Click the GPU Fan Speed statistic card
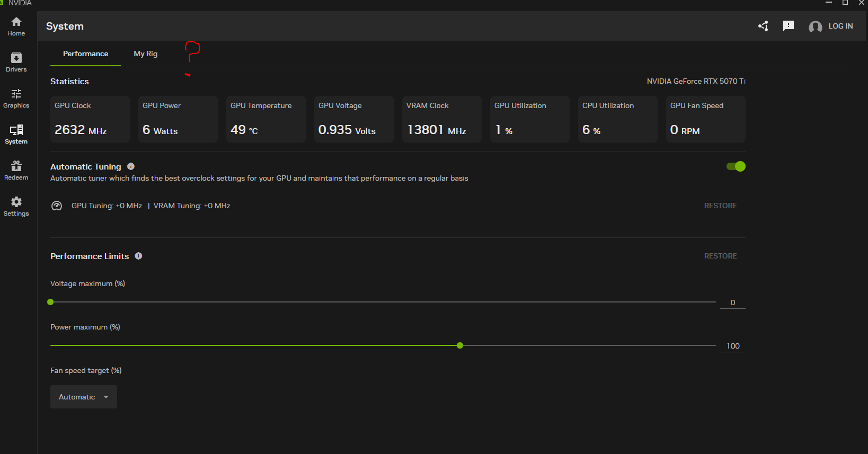Viewport: 868px width, 454px height. tap(706, 119)
